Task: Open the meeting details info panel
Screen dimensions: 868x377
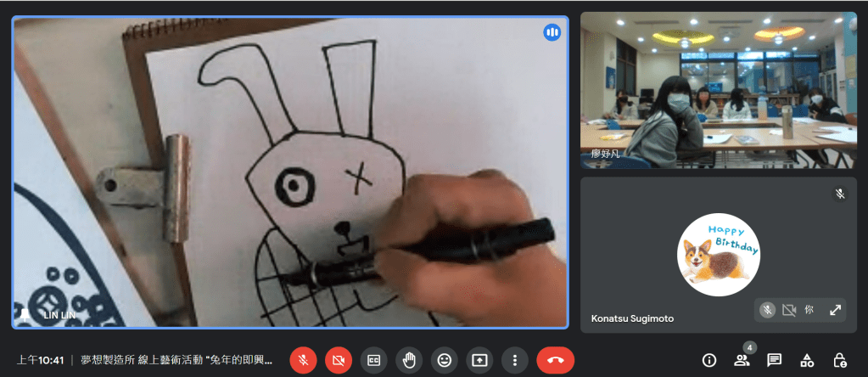Action: [708, 360]
